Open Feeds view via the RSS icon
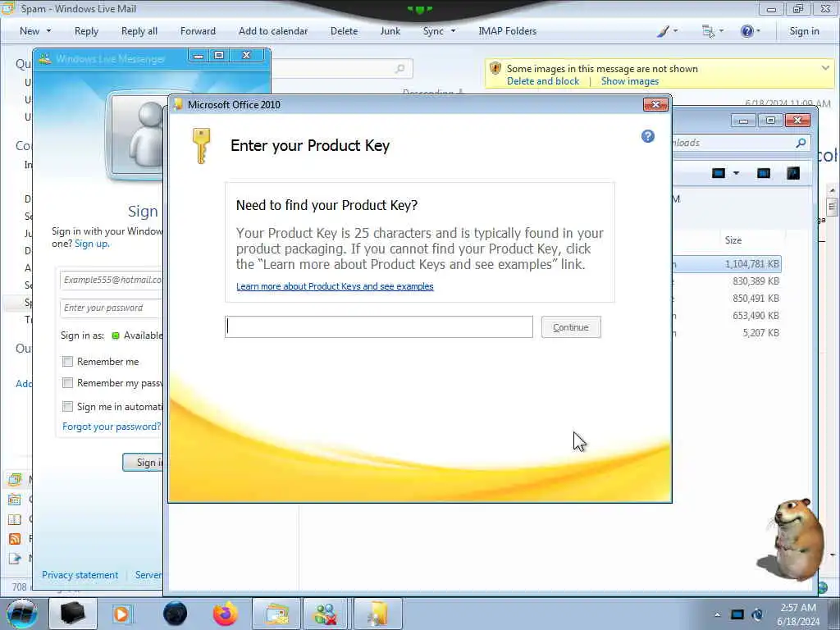Viewport: 840px width, 630px height. [x=15, y=538]
